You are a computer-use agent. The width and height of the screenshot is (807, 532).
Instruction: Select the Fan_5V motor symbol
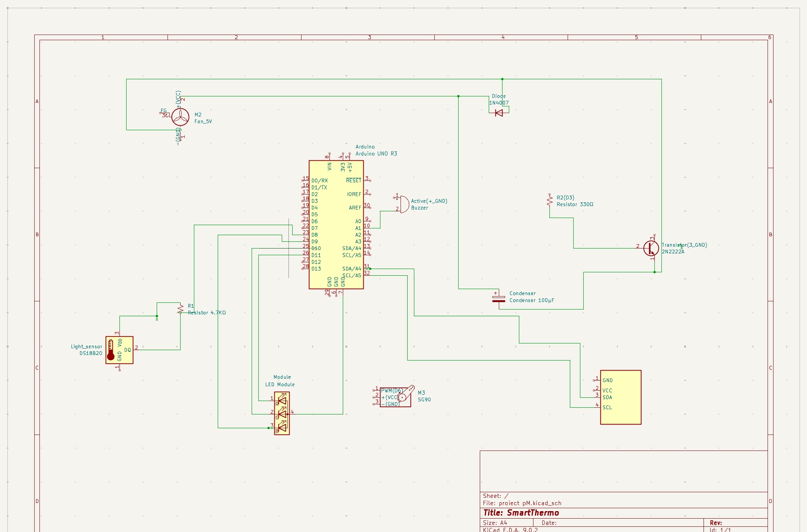[180, 118]
